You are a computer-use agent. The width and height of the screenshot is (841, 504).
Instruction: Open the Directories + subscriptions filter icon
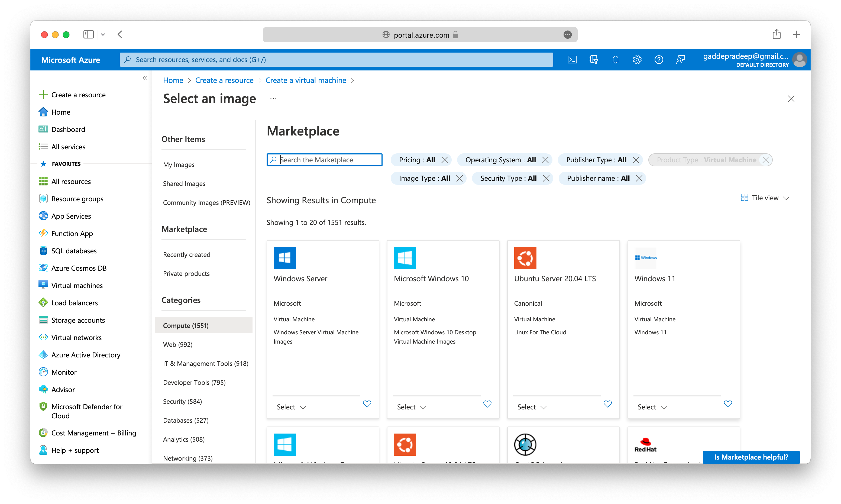click(x=593, y=60)
